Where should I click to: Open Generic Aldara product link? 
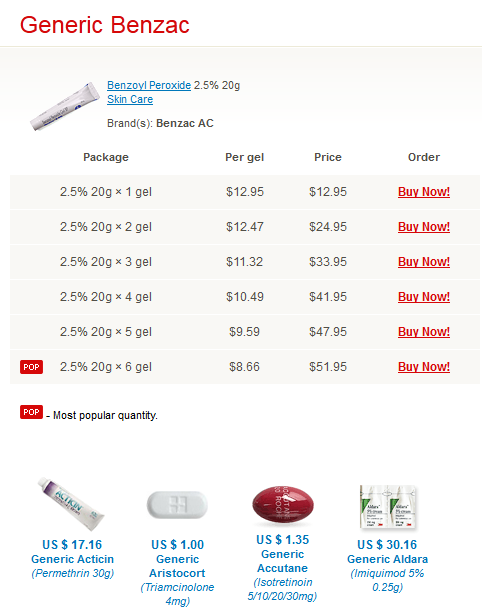click(x=387, y=559)
